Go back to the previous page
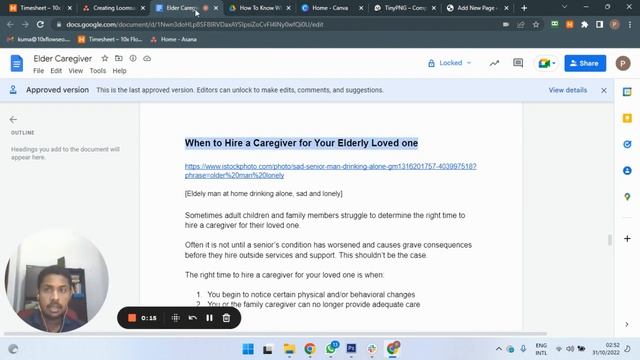This screenshot has width=640, height=360. [10, 24]
